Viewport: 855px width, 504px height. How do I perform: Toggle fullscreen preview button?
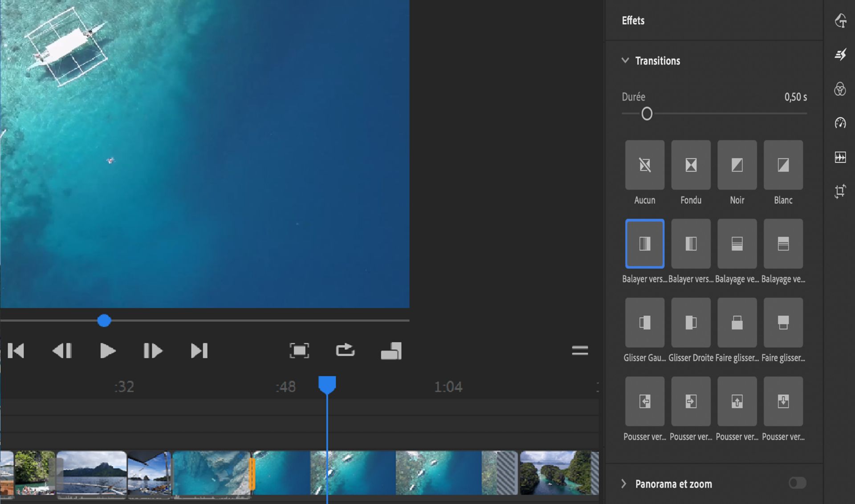299,350
